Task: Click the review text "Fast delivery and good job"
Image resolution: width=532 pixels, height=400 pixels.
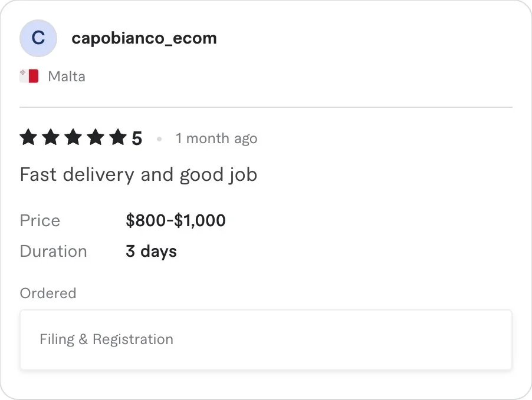Action: tap(139, 175)
